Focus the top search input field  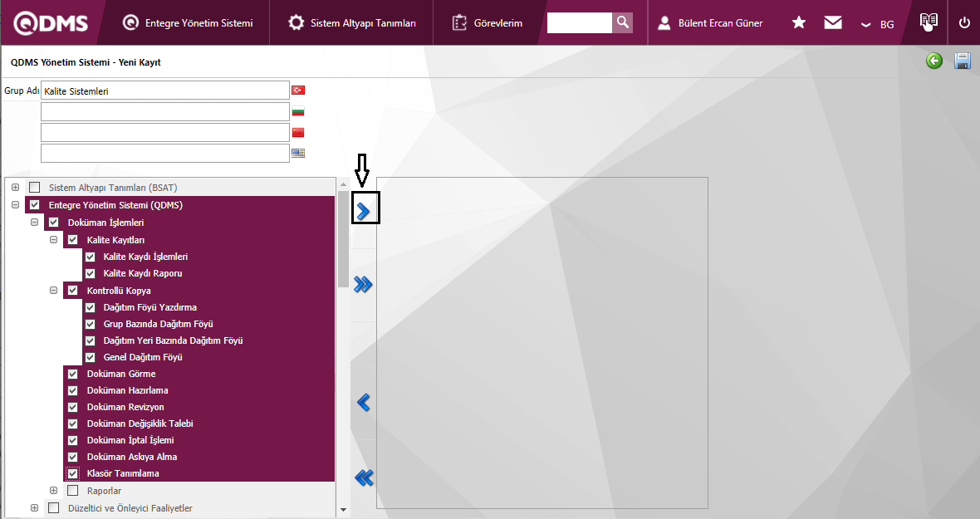click(x=580, y=22)
